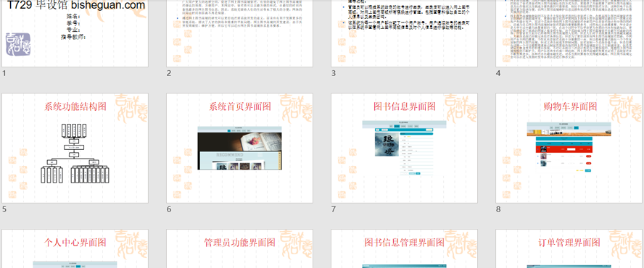The height and width of the screenshot is (268, 644).
Task: Click the 姓名 label on slide 1
Action: pos(73,17)
